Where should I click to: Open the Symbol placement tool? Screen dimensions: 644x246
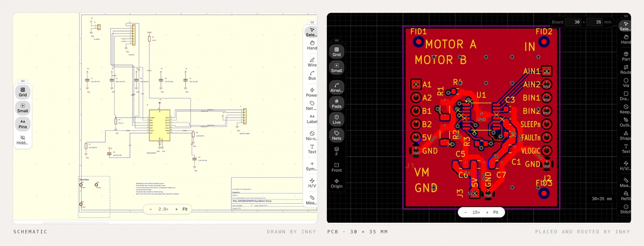point(312,166)
